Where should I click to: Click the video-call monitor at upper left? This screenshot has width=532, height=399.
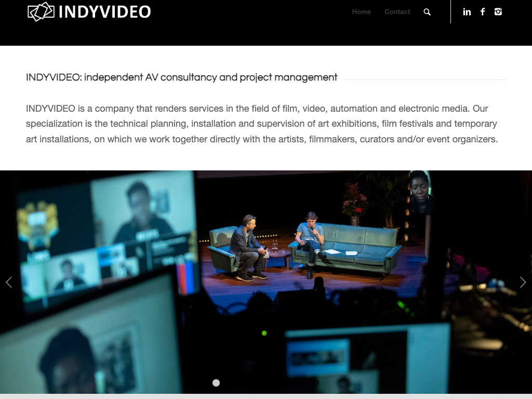(104, 234)
